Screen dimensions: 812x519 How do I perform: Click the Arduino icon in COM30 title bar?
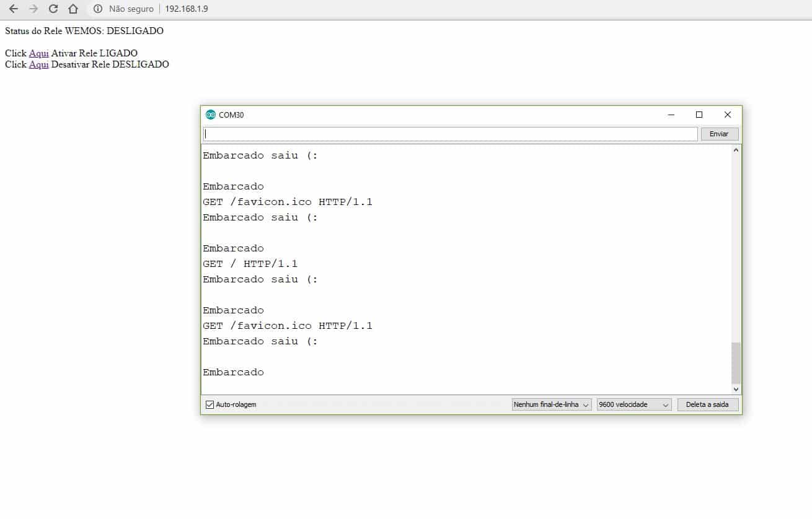[210, 115]
